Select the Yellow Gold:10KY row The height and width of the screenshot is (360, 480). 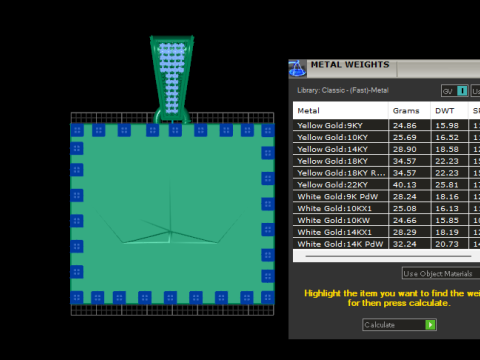pyautogui.click(x=386, y=137)
